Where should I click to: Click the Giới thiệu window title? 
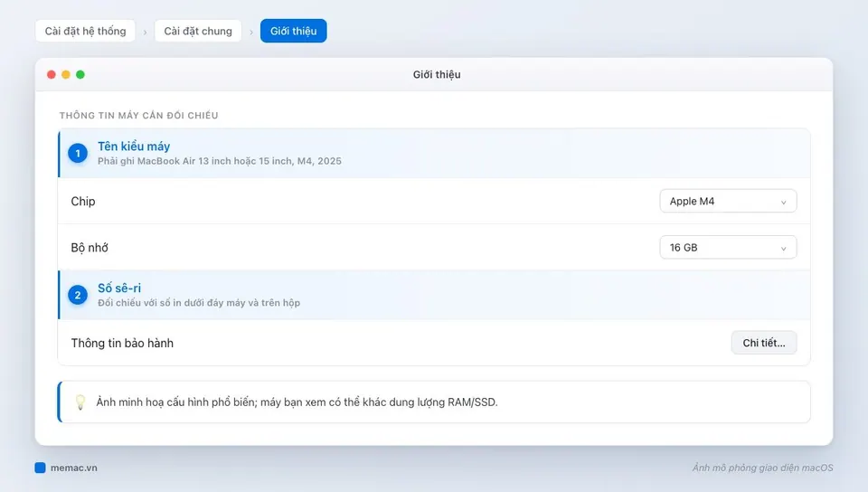coord(437,75)
